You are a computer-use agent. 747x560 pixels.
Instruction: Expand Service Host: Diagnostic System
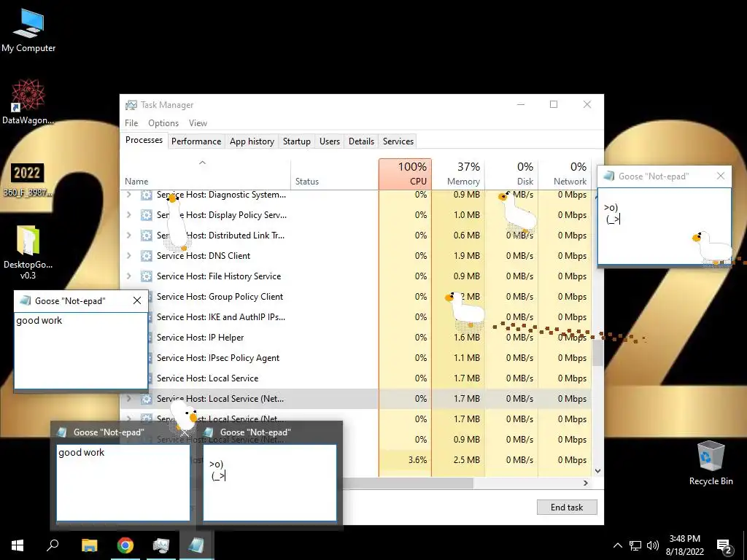pos(128,195)
